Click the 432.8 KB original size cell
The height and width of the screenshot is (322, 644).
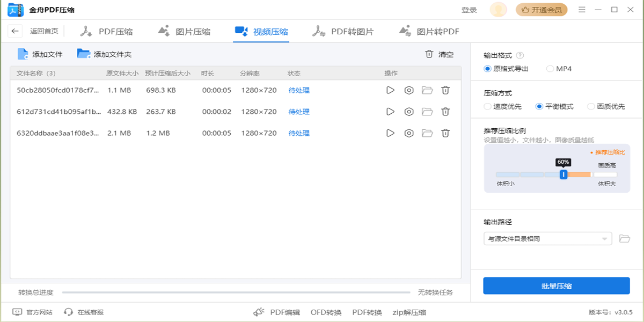tap(122, 112)
